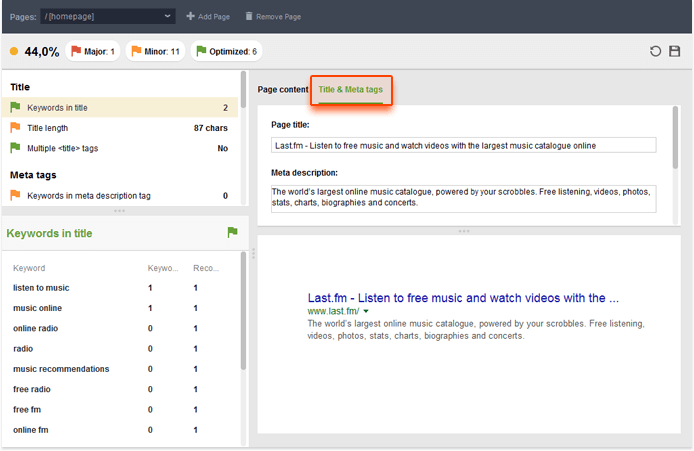Open the Pages dropdown showing /[homepage]
This screenshot has height=451, width=694.
pyautogui.click(x=108, y=16)
